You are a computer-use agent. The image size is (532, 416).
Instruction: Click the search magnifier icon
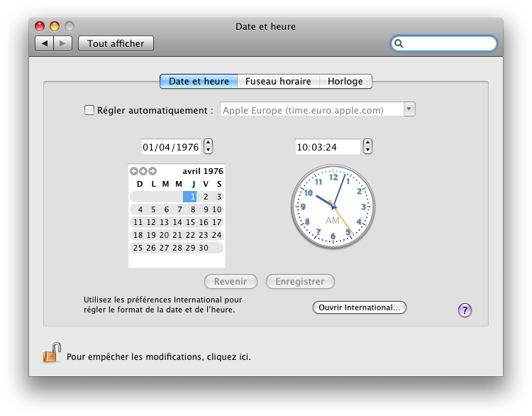point(399,43)
